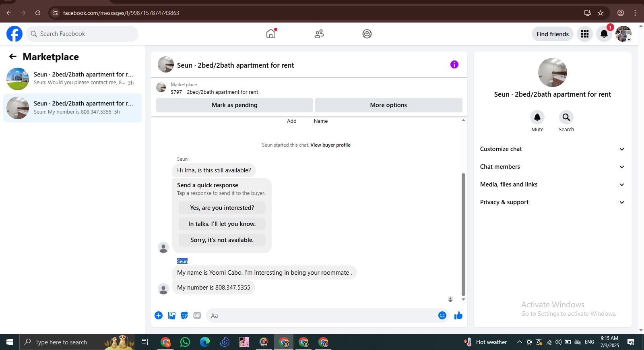
Task: Send quick response 'Yes, are you interested?'
Action: pyautogui.click(x=222, y=208)
